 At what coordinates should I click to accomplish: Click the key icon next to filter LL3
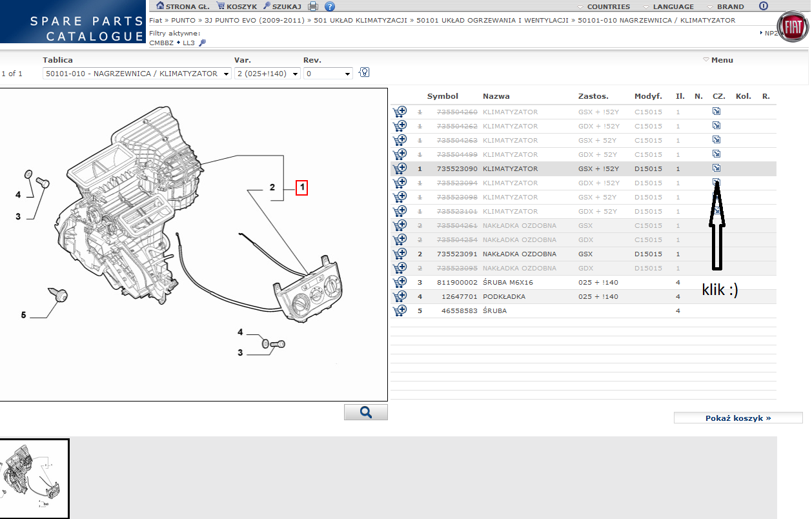coord(203,43)
